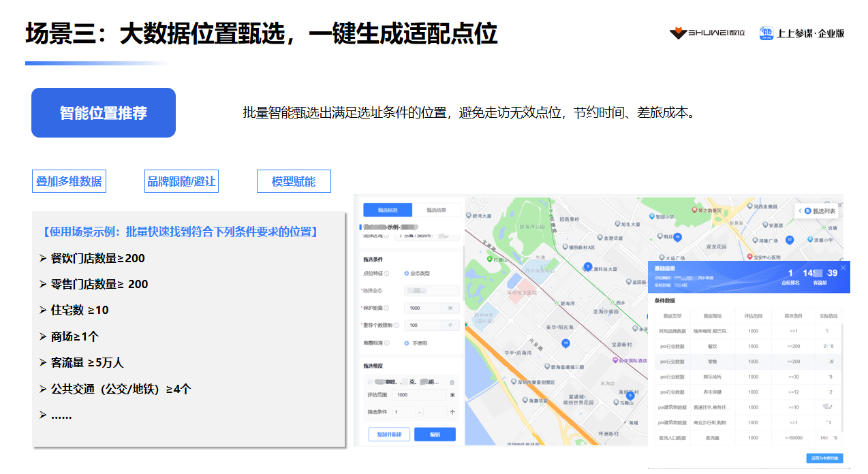Click map marker number 5
The width and height of the screenshot is (868, 474).
(588, 266)
